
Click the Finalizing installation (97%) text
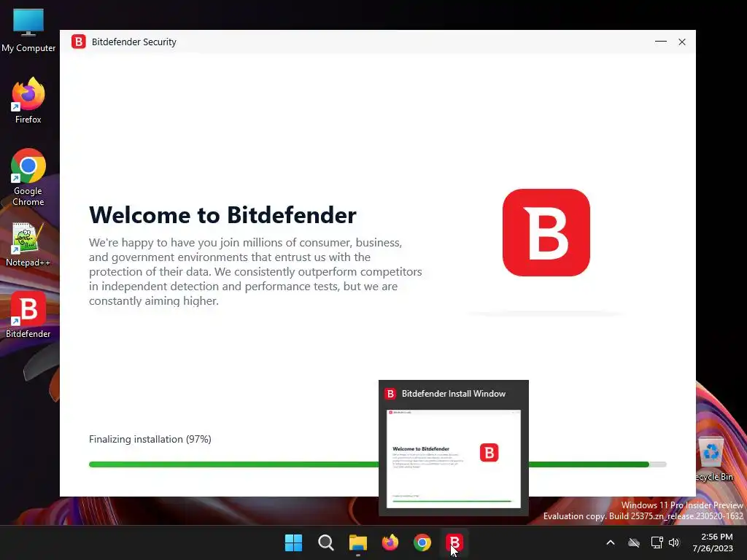tap(150, 439)
